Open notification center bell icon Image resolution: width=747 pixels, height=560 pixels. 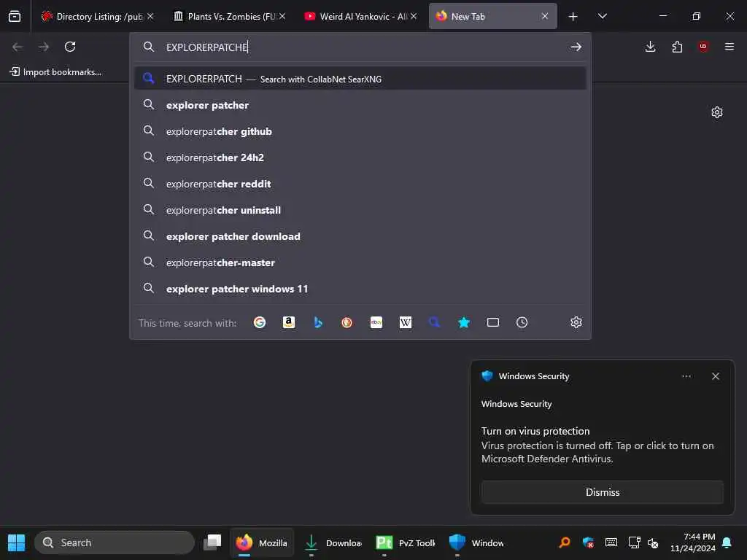[x=727, y=542]
